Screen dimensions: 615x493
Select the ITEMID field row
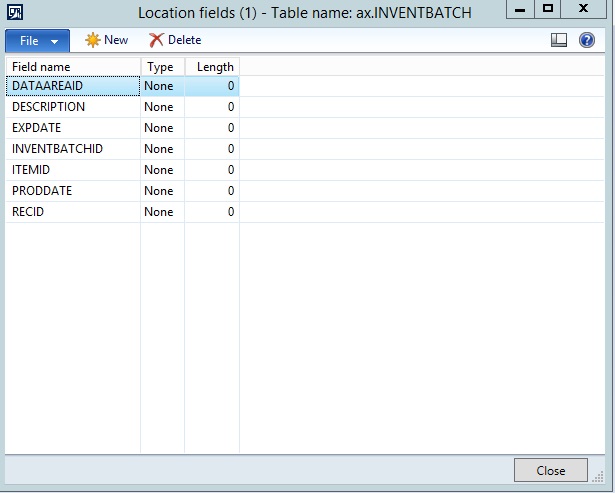72,170
